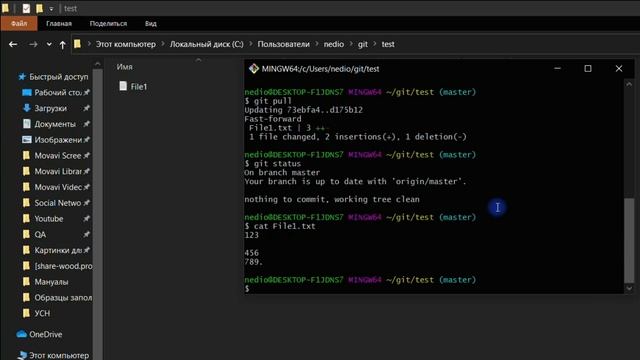Click the Forward navigation arrow
This screenshot has height=360, width=640.
tap(33, 44)
